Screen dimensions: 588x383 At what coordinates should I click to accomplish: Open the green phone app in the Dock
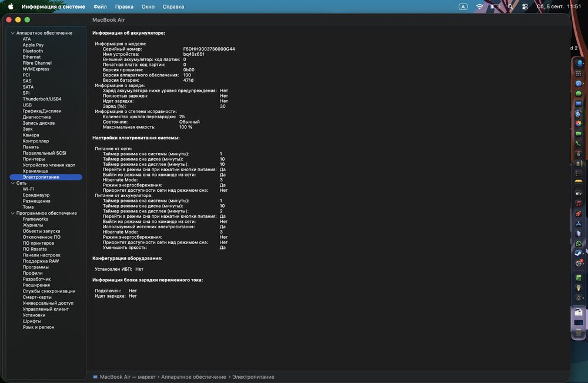coord(579,144)
